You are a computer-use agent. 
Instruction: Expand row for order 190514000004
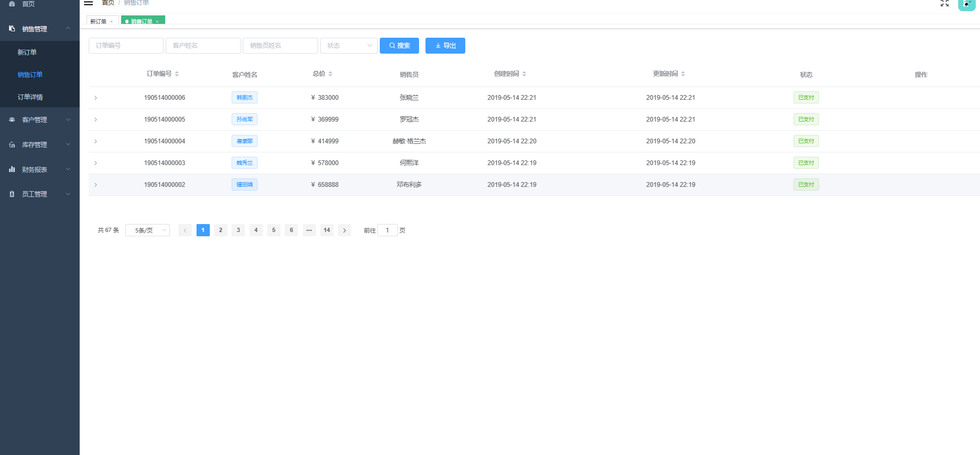click(96, 141)
